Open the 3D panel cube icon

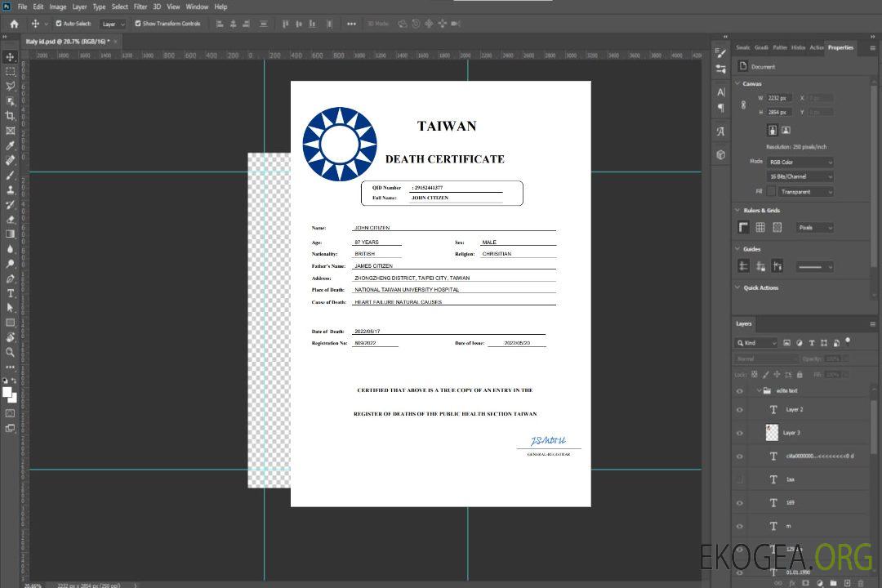point(721,154)
